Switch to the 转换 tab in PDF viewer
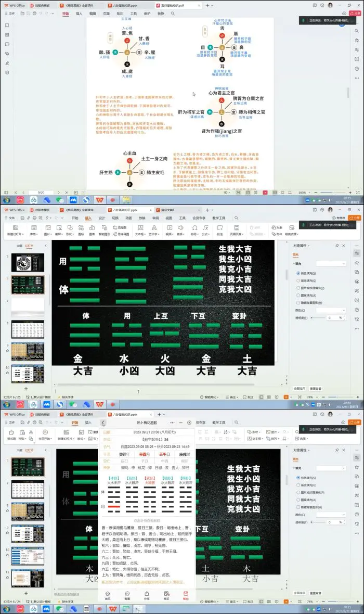Screen dimensions: 364x614 161,14
